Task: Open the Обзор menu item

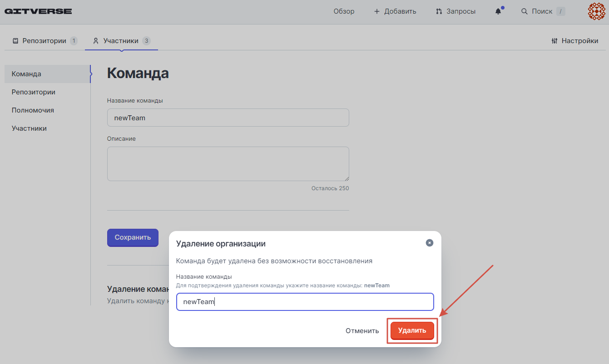Action: (344, 11)
